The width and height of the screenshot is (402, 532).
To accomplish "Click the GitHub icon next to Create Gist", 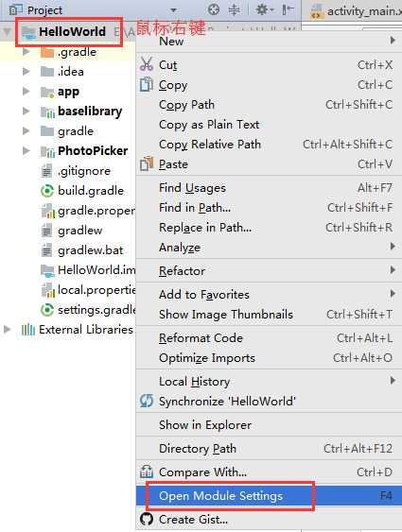I will coord(147,519).
